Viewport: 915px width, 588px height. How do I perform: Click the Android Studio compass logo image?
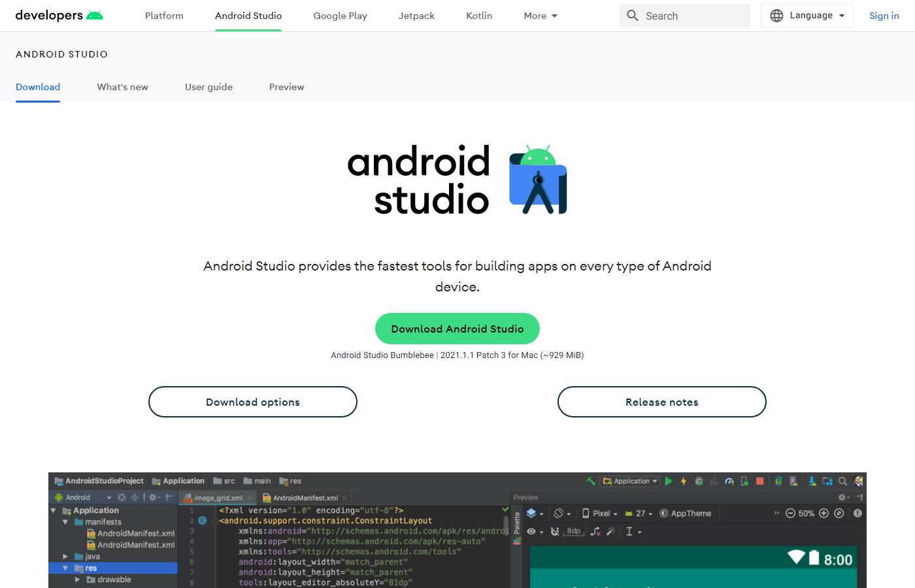[x=538, y=180]
